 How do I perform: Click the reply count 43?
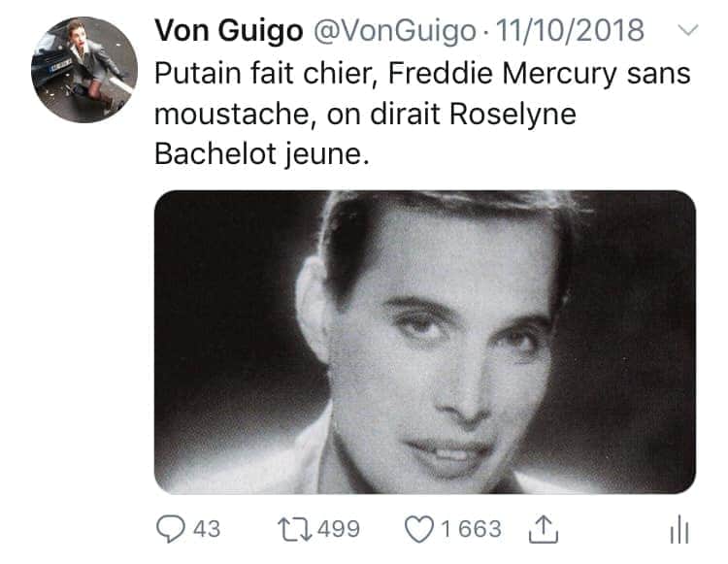click(207, 529)
